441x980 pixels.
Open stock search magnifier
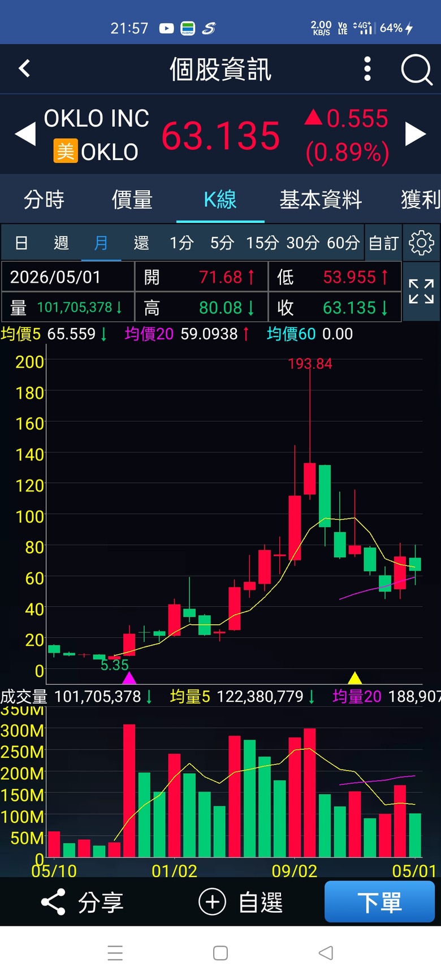[417, 70]
